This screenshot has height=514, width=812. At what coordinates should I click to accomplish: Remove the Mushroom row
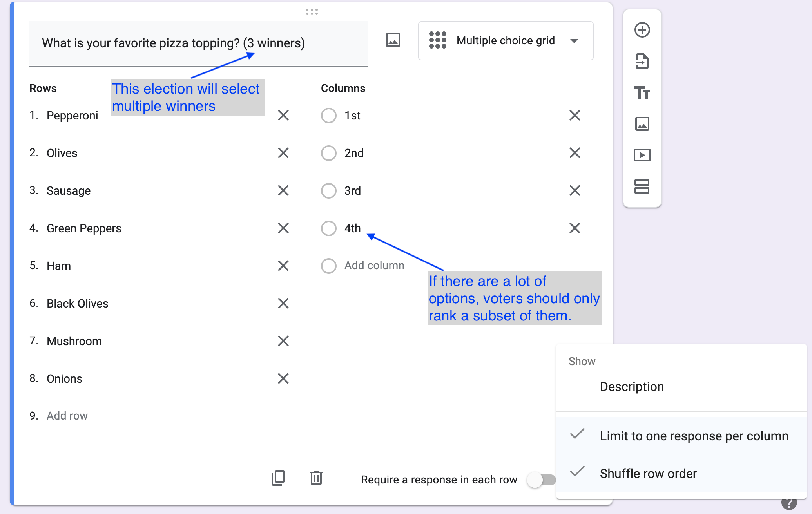tap(283, 341)
